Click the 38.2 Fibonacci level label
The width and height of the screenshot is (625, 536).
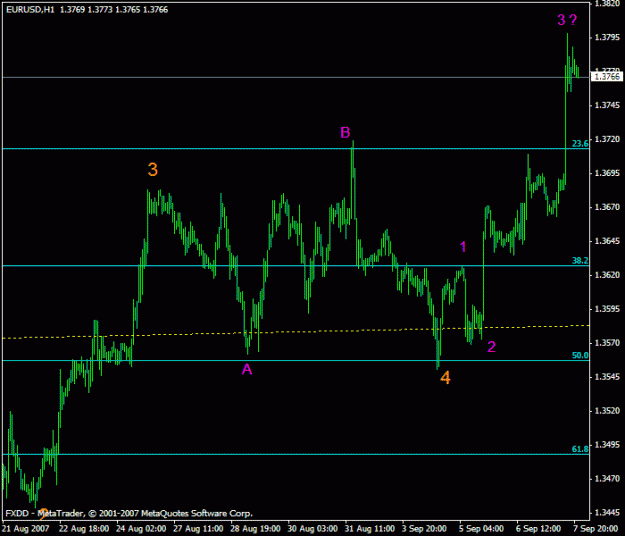coord(580,261)
